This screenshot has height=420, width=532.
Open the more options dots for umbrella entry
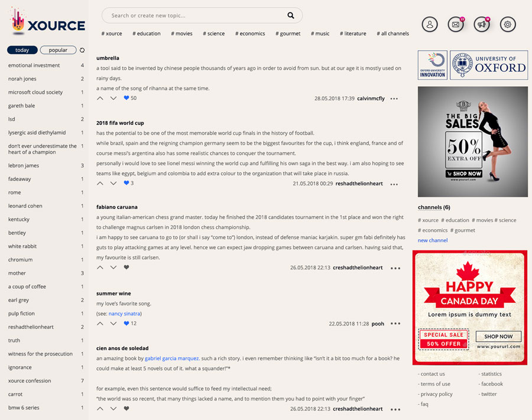tap(394, 99)
